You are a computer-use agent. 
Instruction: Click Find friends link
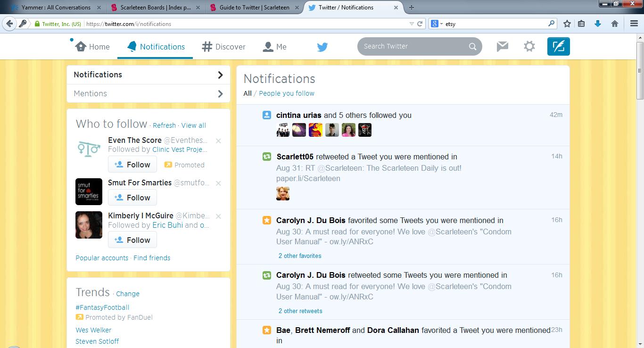[152, 258]
